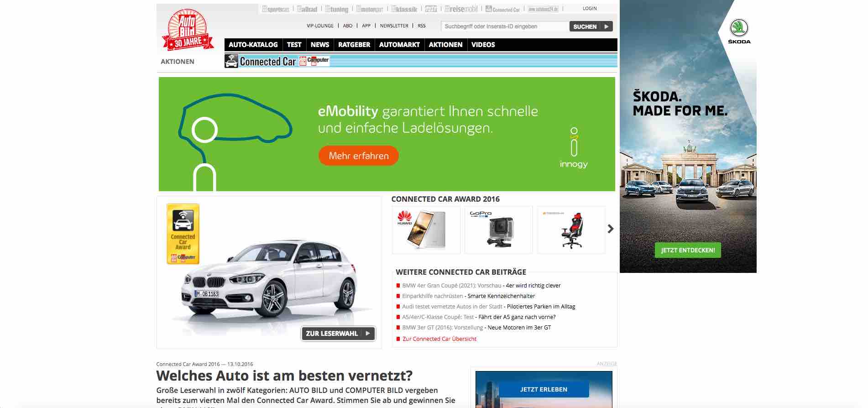Screen dimensions: 868x408
Task: Click the innogy logo in the green banner
Action: [x=574, y=148]
